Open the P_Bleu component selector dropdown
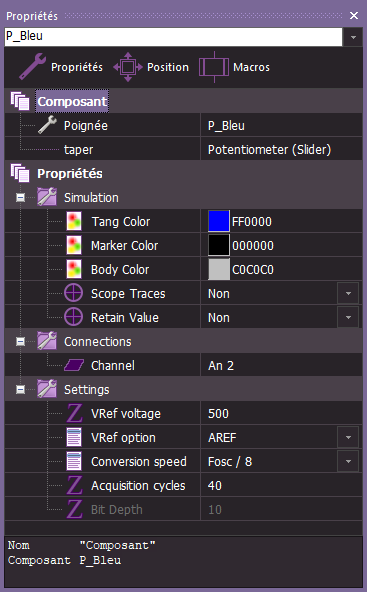Viewport: 367px width, 592px height. (353, 37)
